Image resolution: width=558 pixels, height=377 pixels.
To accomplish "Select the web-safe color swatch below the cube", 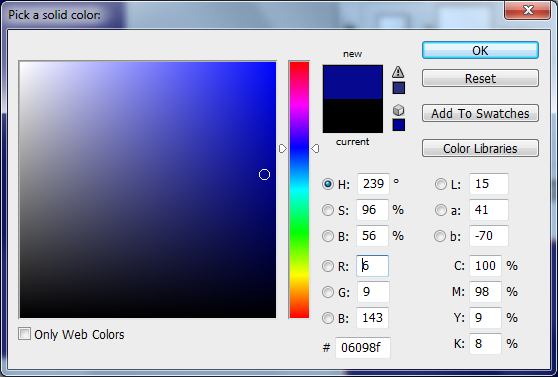I will [x=399, y=125].
